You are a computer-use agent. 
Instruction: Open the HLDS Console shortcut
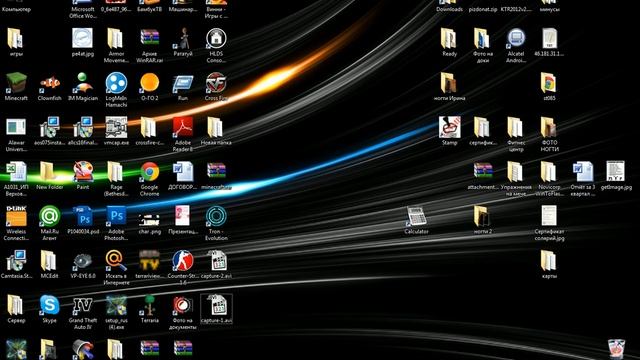[216, 38]
